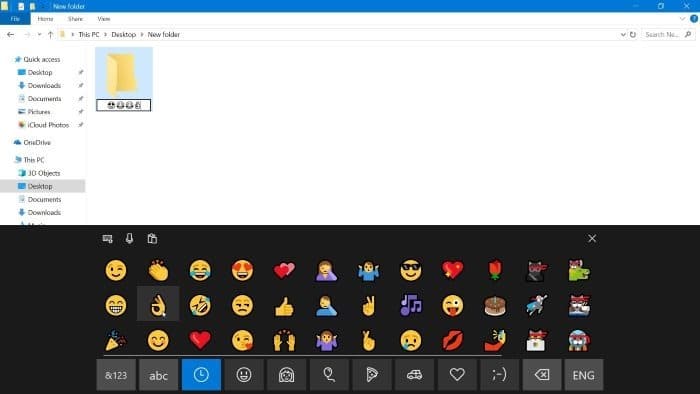Select the pizza food emoji tab
Screen dimensions: 700x394
(x=372, y=375)
